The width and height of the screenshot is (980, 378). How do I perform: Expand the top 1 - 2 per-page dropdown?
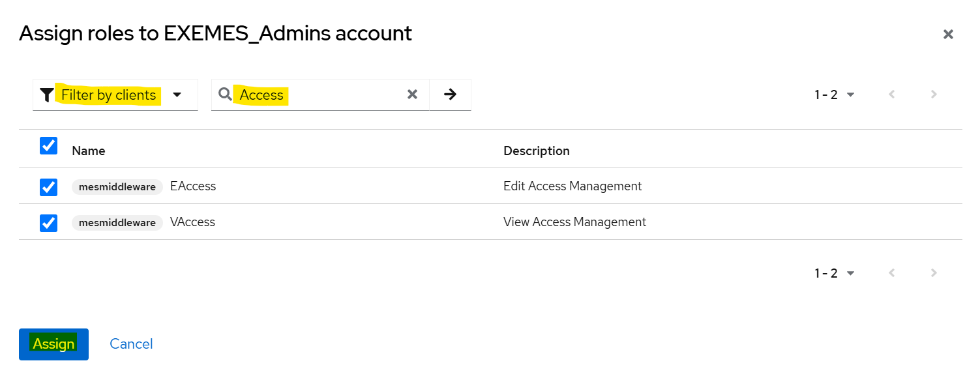pos(835,94)
